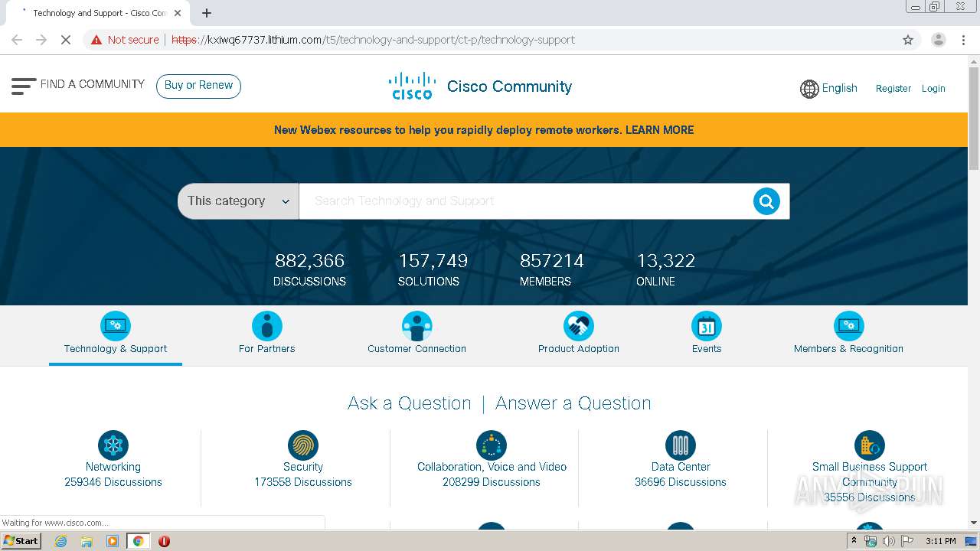
Task: Close the Technology and Support browser tab
Action: click(x=178, y=13)
